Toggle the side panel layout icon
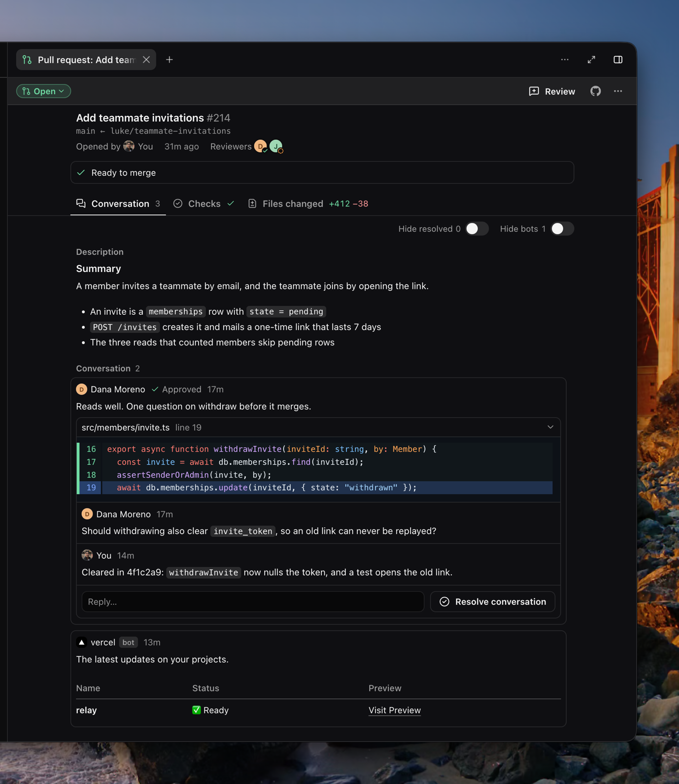The height and width of the screenshot is (784, 679). click(618, 60)
